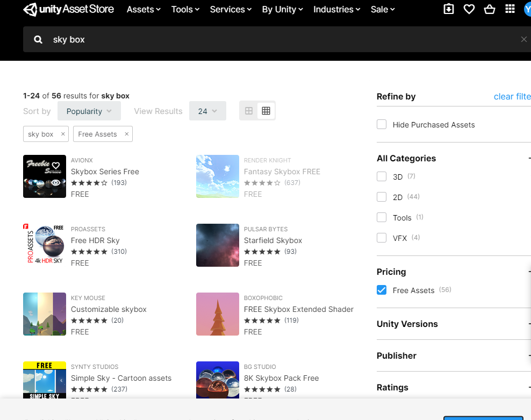Click publisher name AVIONX
The width and height of the screenshot is (531, 420).
click(x=82, y=160)
